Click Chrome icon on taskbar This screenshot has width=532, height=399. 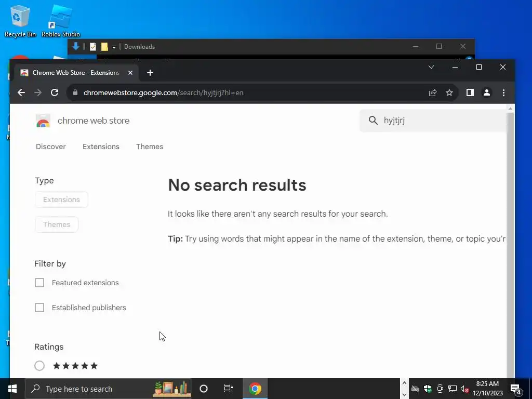(255, 389)
